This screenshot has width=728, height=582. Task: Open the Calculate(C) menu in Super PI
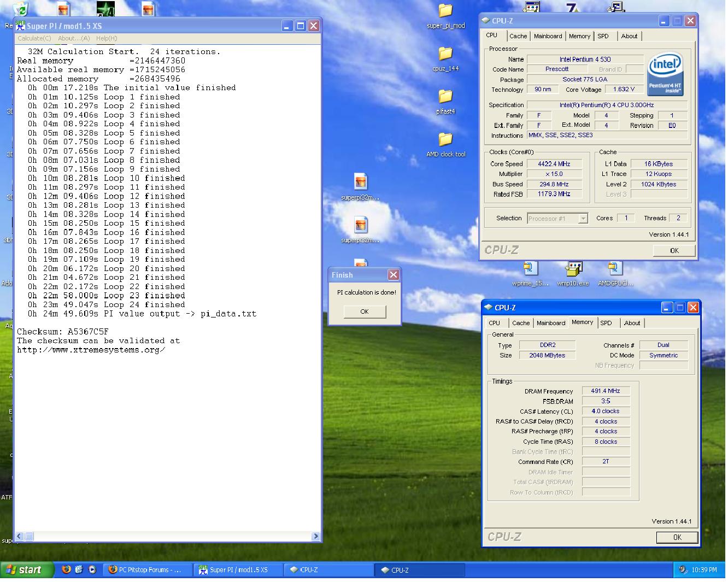(34, 38)
